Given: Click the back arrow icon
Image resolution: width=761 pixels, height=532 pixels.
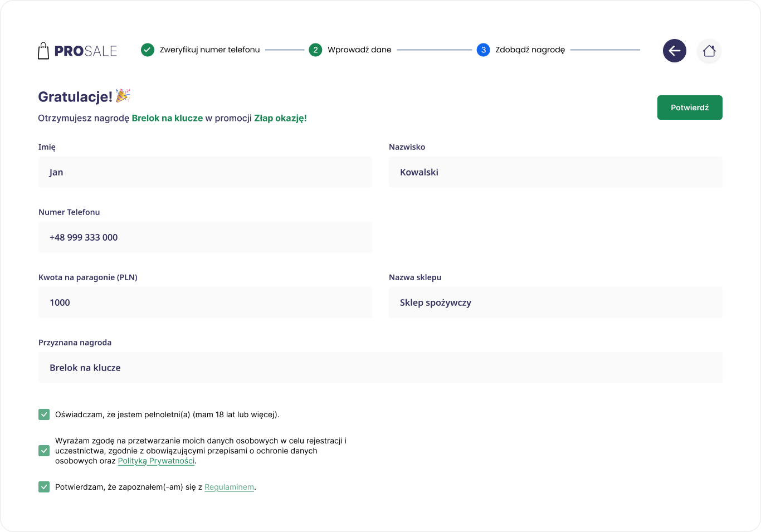Looking at the screenshot, I should 674,51.
